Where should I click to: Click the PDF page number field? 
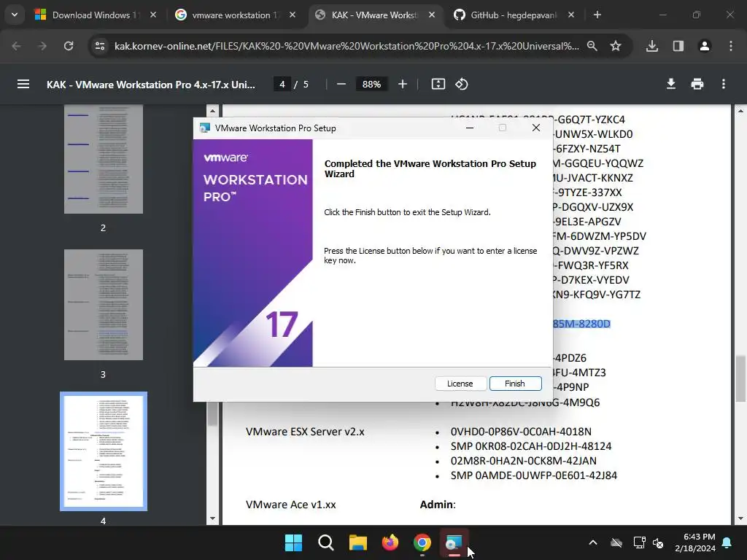282,85
